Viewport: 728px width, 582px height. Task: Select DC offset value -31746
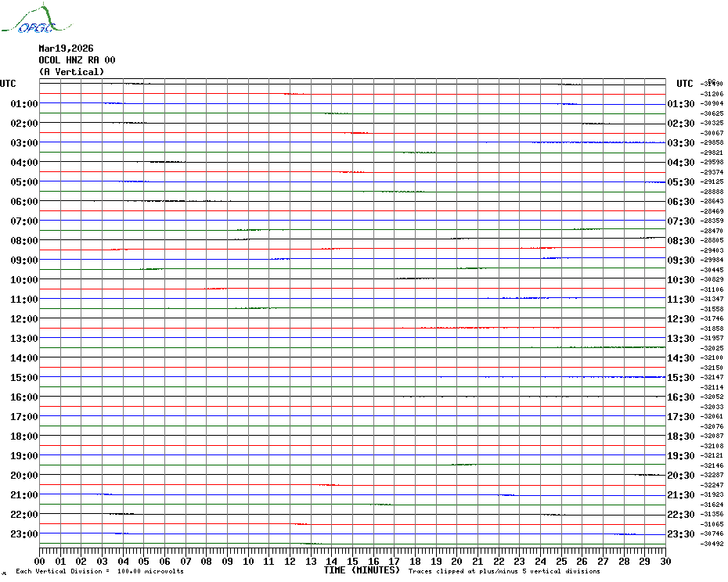pyautogui.click(x=712, y=318)
